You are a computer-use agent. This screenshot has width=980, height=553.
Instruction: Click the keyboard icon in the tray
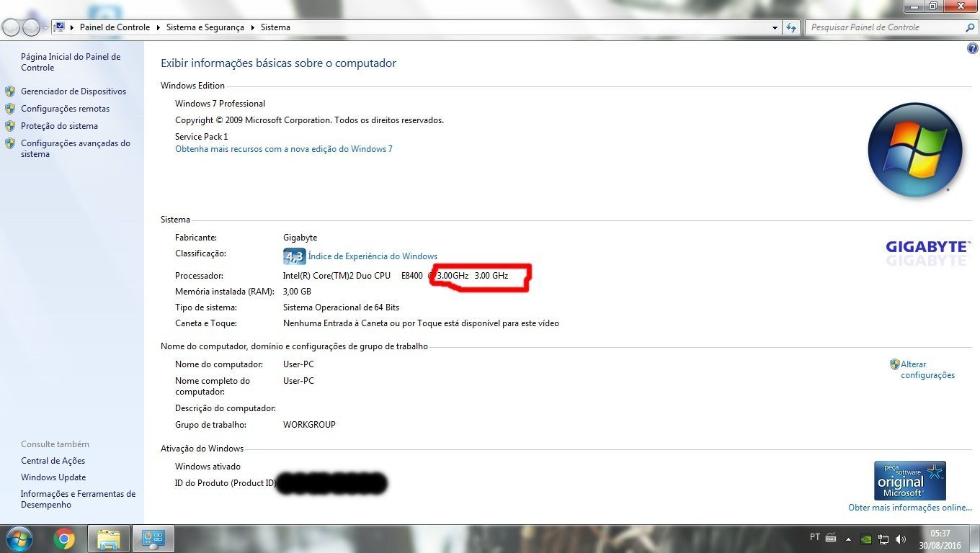[x=831, y=538]
